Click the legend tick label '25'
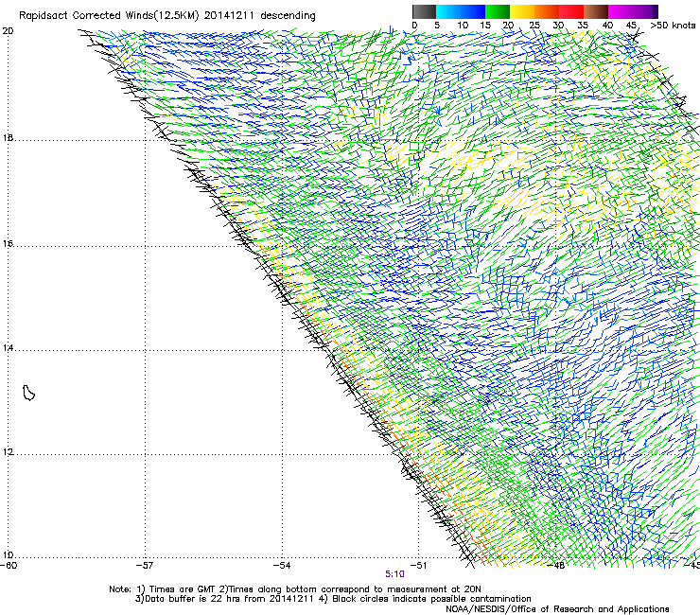 [x=534, y=26]
